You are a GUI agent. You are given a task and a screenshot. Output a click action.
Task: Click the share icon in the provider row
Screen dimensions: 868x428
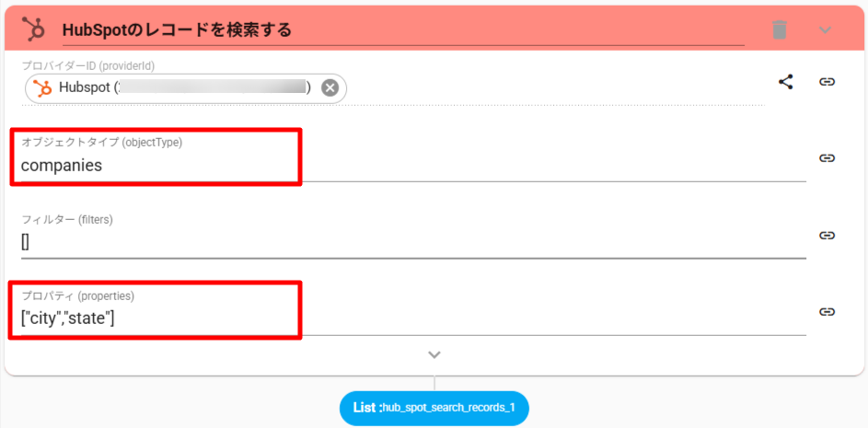tap(785, 82)
